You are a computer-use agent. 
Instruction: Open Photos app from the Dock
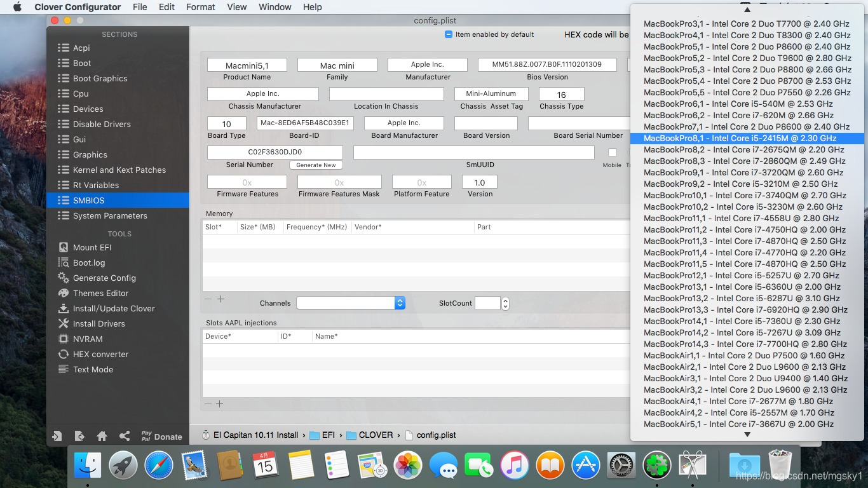[x=408, y=466]
